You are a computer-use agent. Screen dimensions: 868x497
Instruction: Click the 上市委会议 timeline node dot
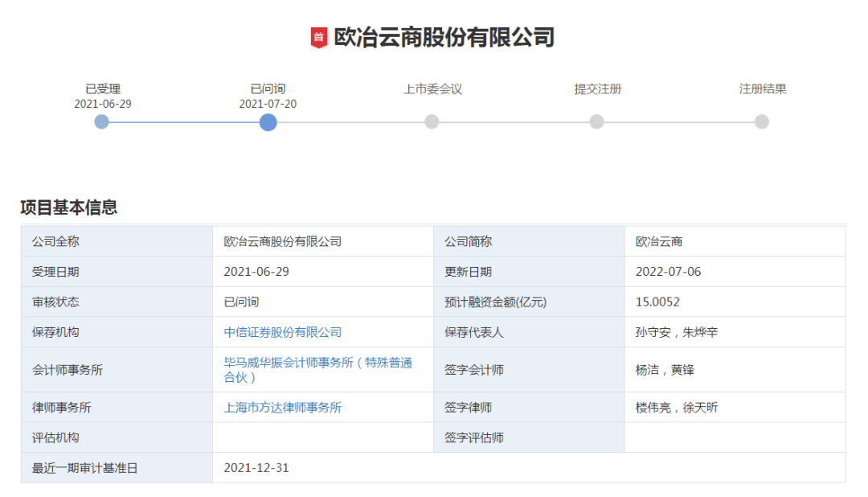coord(432,122)
